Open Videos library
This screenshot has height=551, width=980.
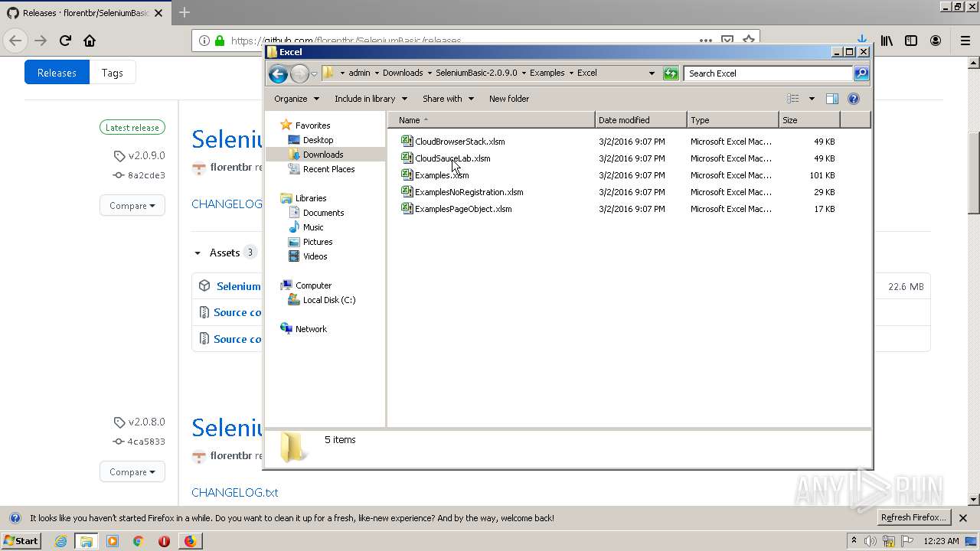(315, 256)
